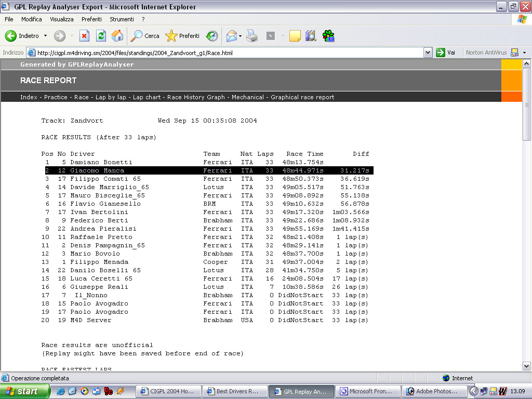The height and width of the screenshot is (399, 532).
Task: Open mail options dropdown arrow
Action: pyautogui.click(x=240, y=36)
